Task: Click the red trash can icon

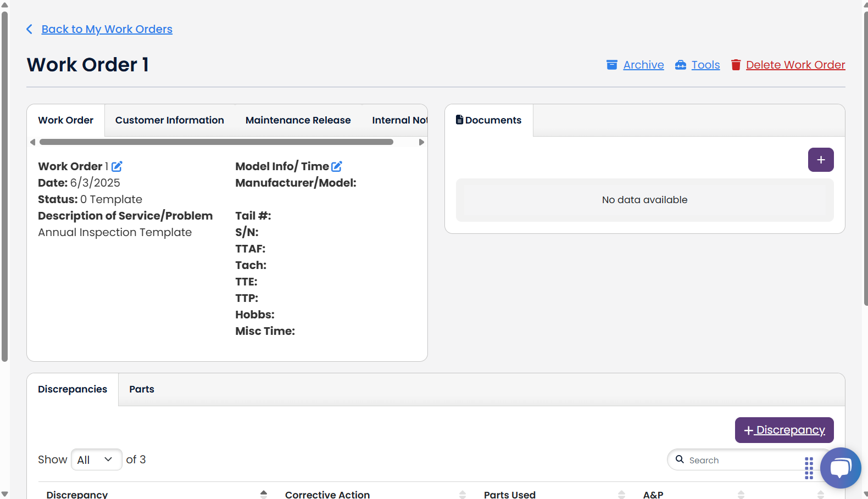Action: [736, 65]
